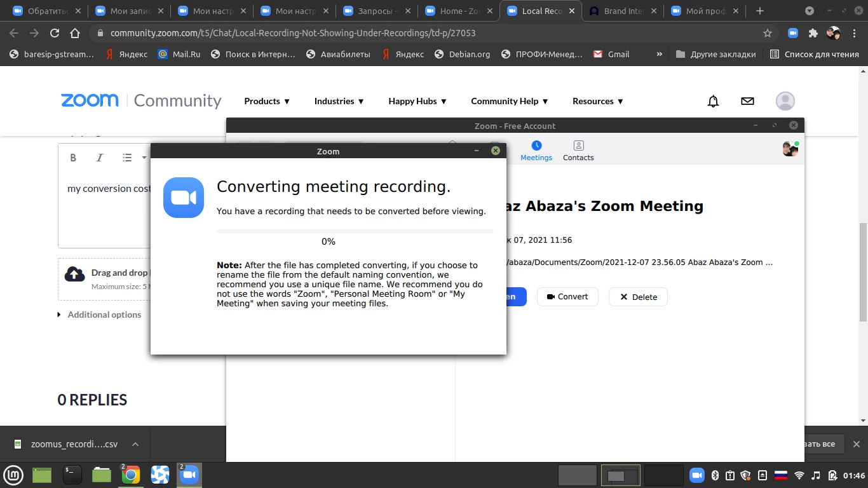Expand the Happy Hubs menu
Image resolution: width=868 pixels, height=488 pixels.
pyautogui.click(x=417, y=101)
